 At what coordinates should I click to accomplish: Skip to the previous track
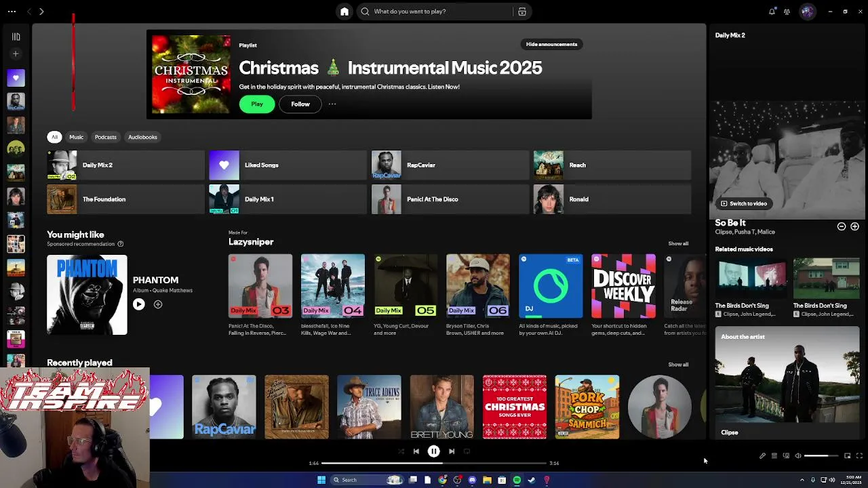(416, 451)
